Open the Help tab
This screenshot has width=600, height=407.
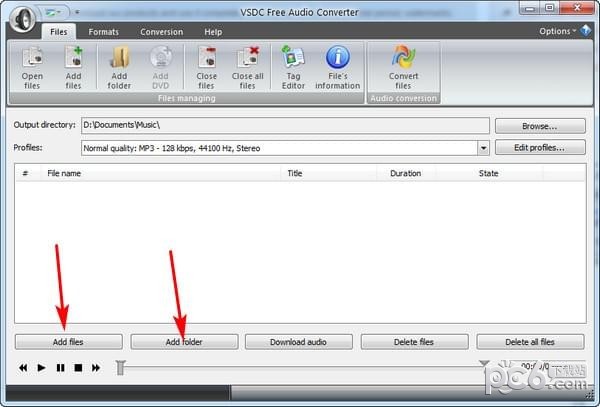tap(213, 32)
